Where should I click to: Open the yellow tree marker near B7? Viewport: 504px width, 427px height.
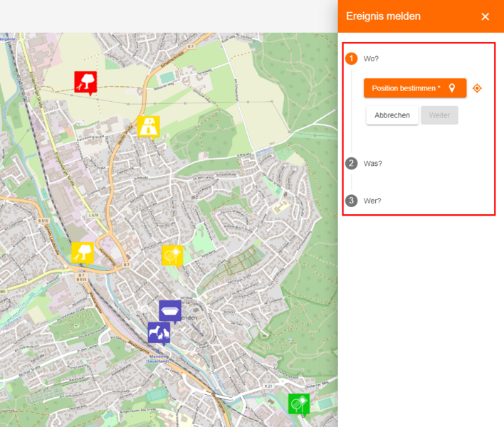pyautogui.click(x=83, y=252)
